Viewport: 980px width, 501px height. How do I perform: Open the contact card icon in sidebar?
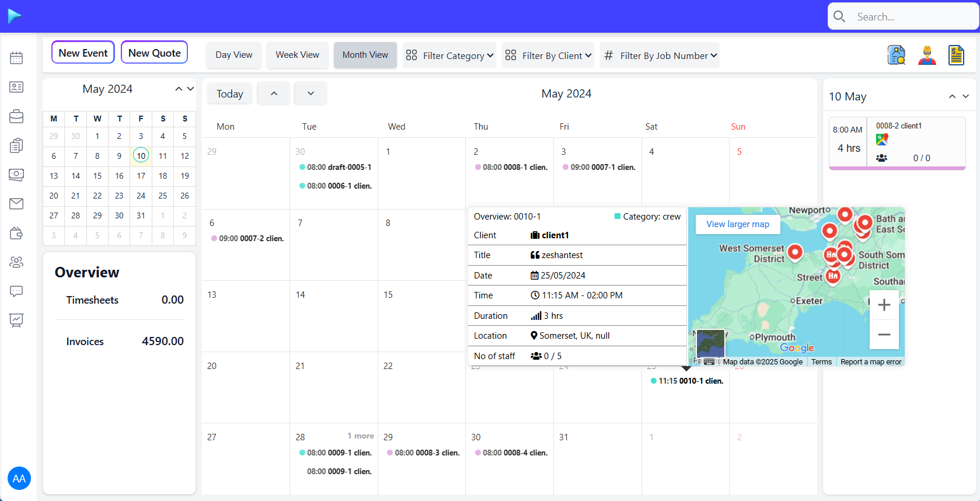tap(16, 87)
